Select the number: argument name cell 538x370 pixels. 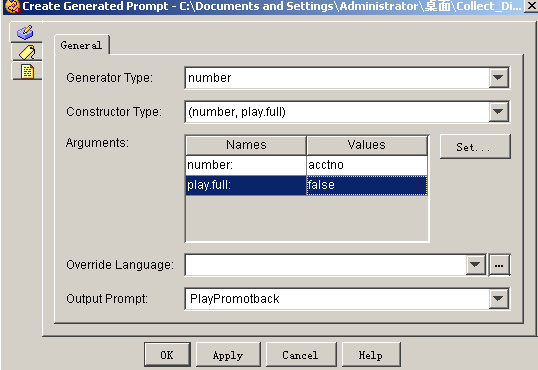tap(246, 165)
